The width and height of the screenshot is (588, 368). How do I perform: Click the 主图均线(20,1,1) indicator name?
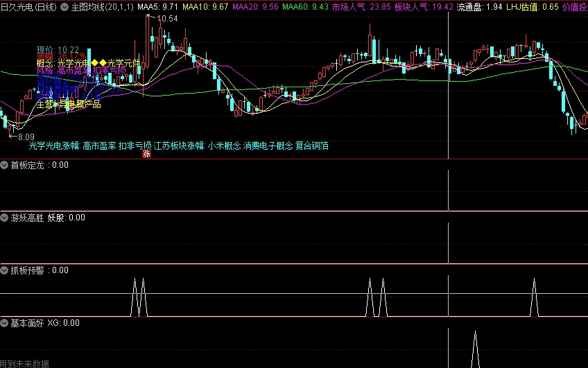pos(102,7)
